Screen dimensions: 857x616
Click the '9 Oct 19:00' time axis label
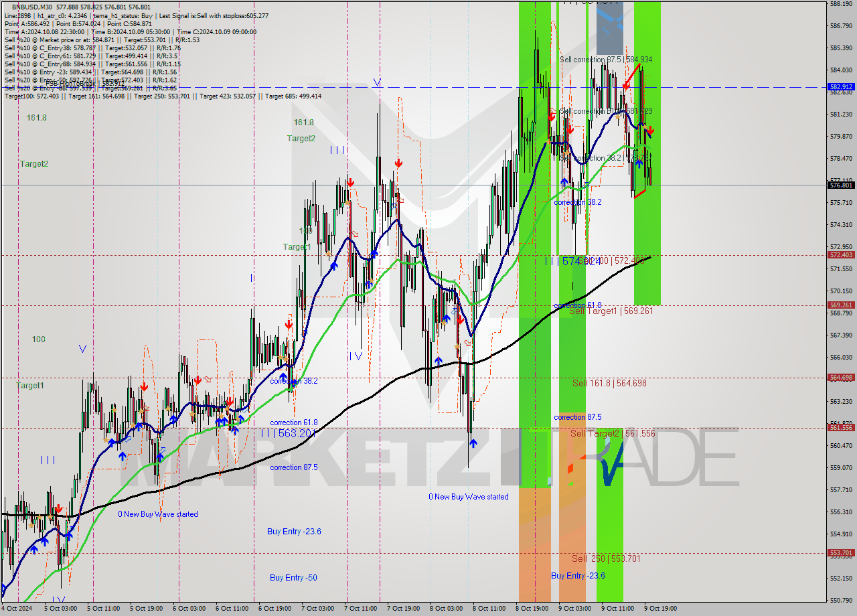(660, 609)
